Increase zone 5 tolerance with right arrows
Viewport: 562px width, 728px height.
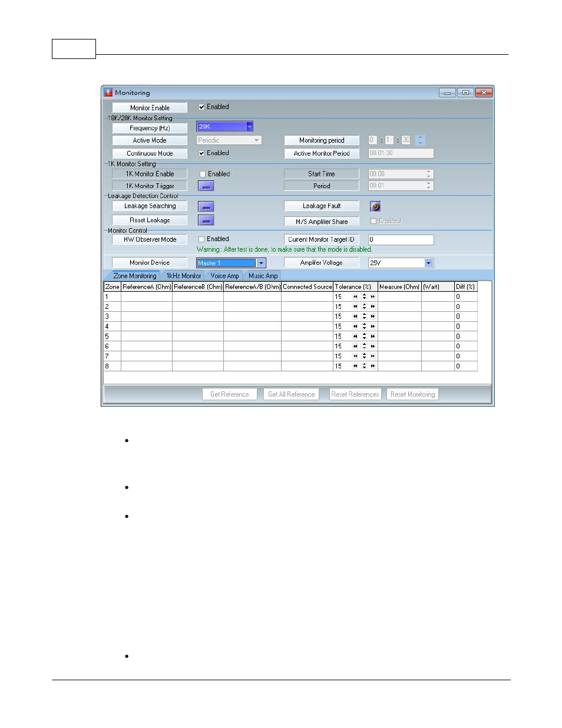373,337
